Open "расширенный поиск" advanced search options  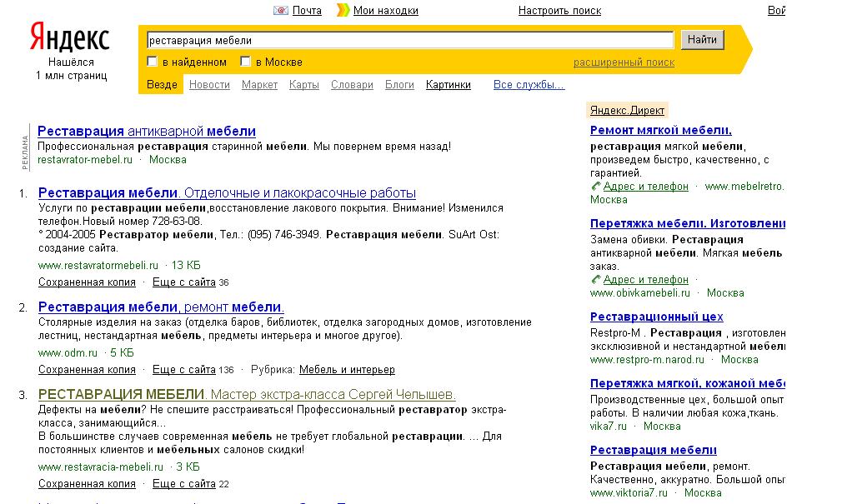[x=624, y=62]
